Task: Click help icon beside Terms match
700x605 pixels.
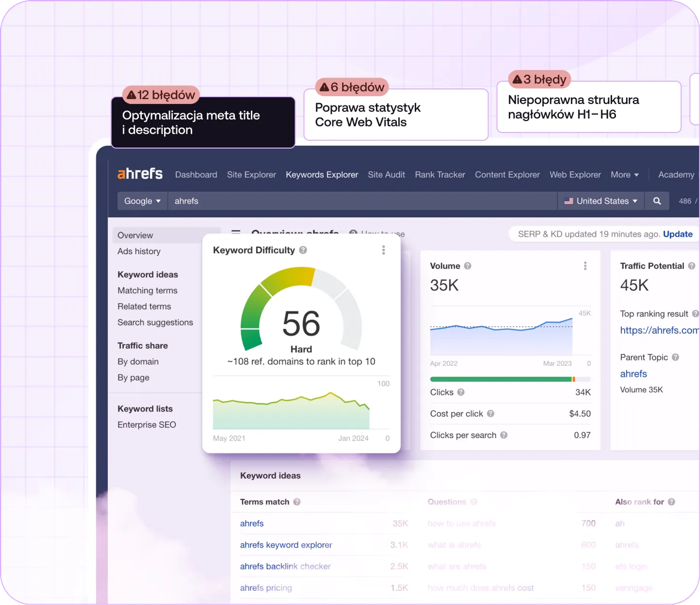Action: pos(297,502)
